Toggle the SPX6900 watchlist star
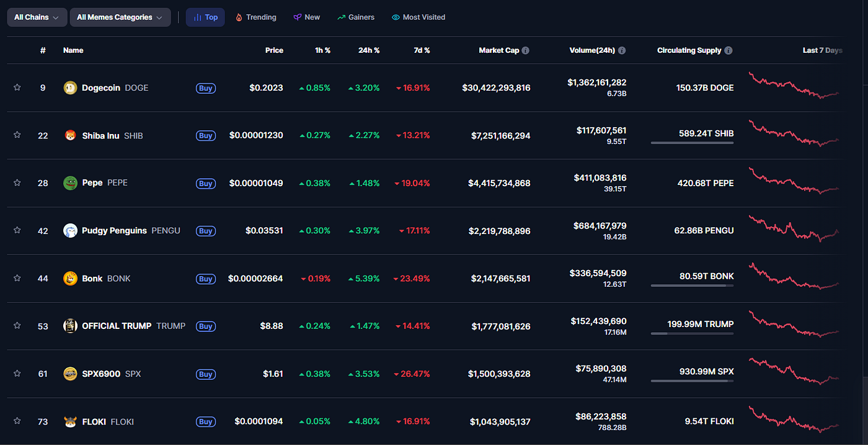This screenshot has height=445, width=868. click(17, 373)
